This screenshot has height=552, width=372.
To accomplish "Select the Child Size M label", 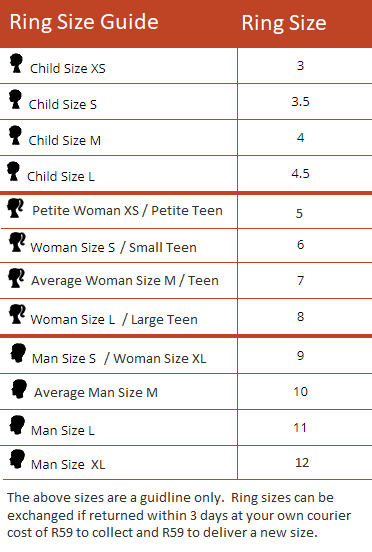I will 65,140.
